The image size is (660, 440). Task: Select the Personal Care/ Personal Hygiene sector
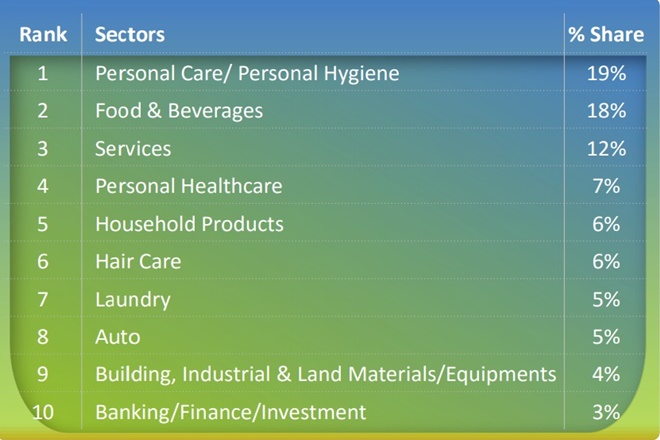[247, 73]
